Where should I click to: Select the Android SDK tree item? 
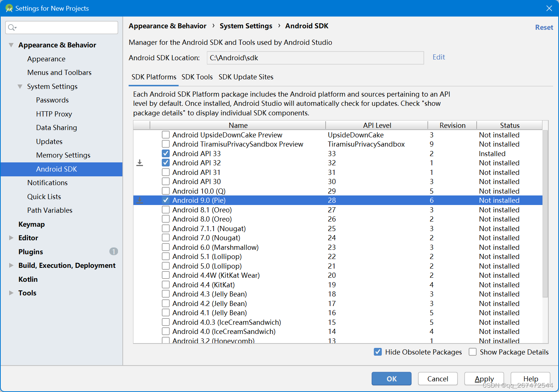click(x=61, y=169)
